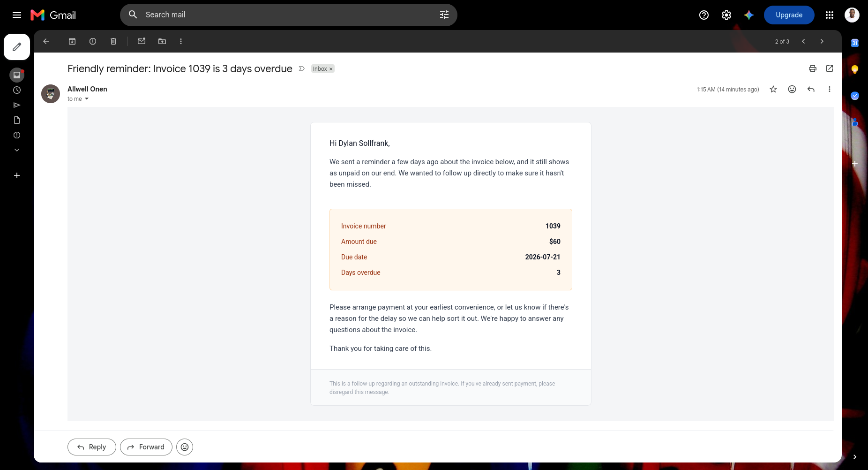The width and height of the screenshot is (868, 470).
Task: Show search options in search bar
Action: (x=444, y=15)
